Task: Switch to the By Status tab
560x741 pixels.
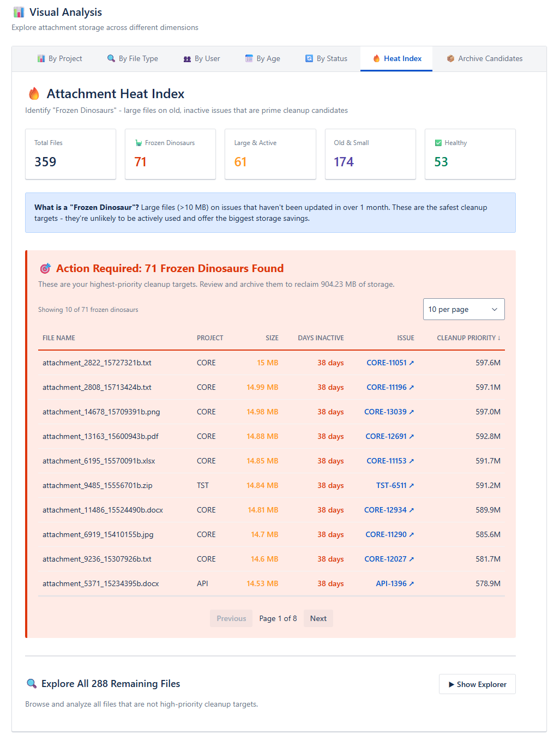Action: [326, 58]
